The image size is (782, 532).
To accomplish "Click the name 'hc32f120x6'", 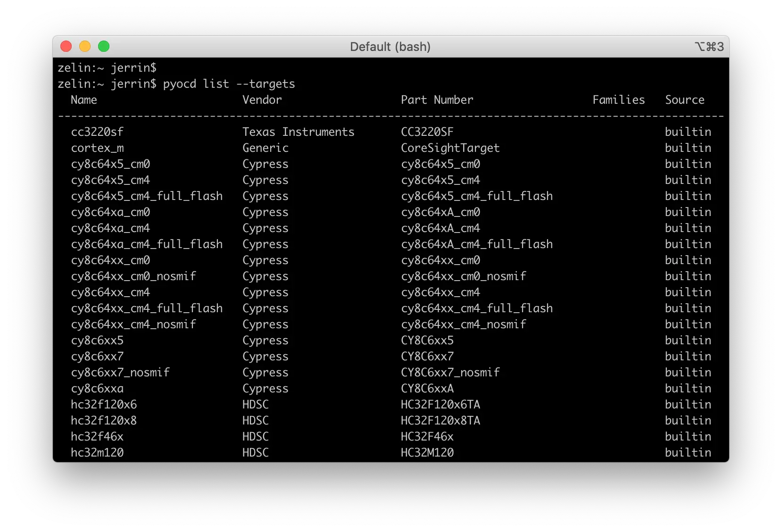I will point(104,405).
